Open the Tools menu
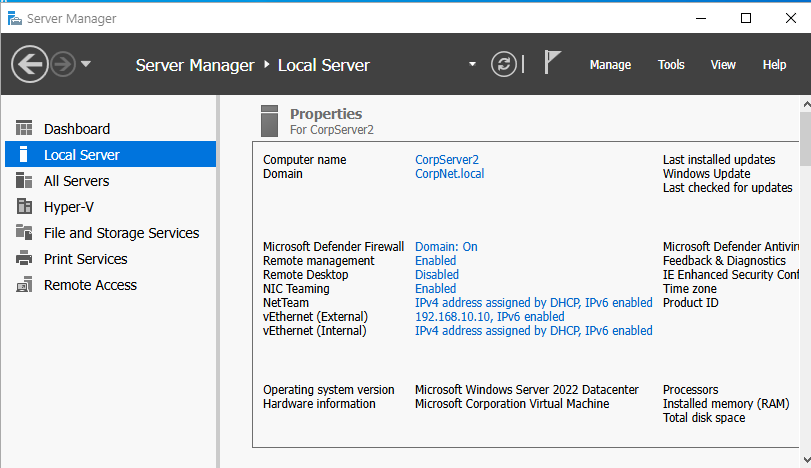 click(671, 65)
